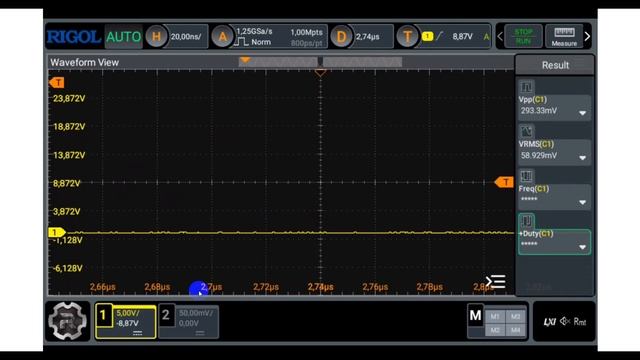Open the Horizontal (H) settings icon

pyautogui.click(x=156, y=37)
